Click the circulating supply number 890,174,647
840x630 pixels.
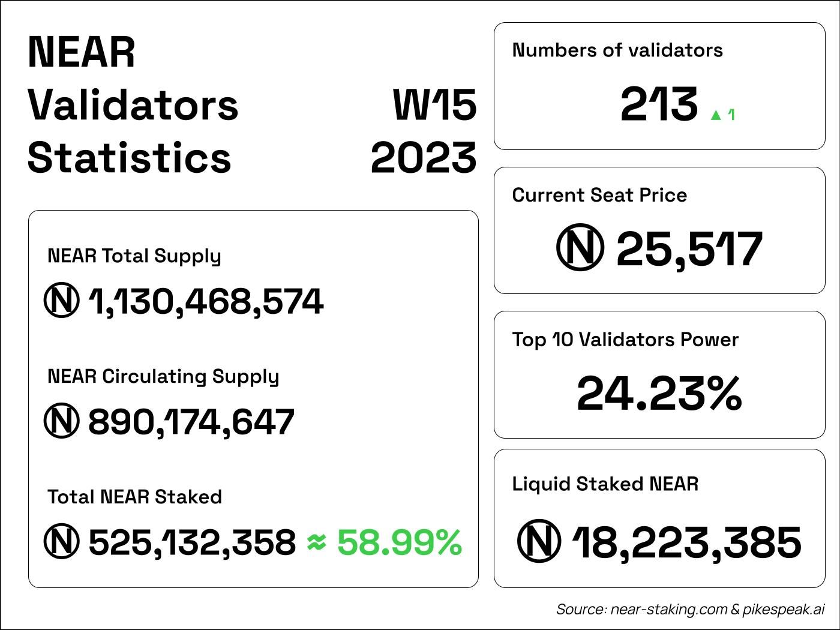[x=191, y=421]
